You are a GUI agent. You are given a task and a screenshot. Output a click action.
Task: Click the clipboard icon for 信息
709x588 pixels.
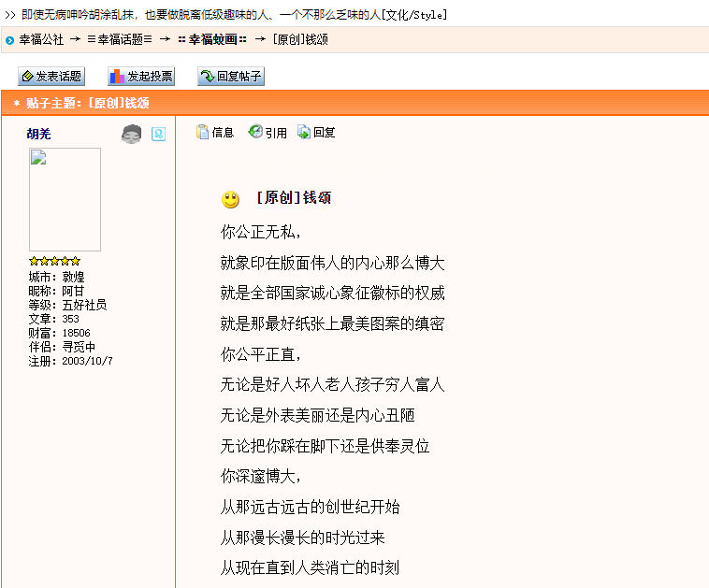[202, 132]
